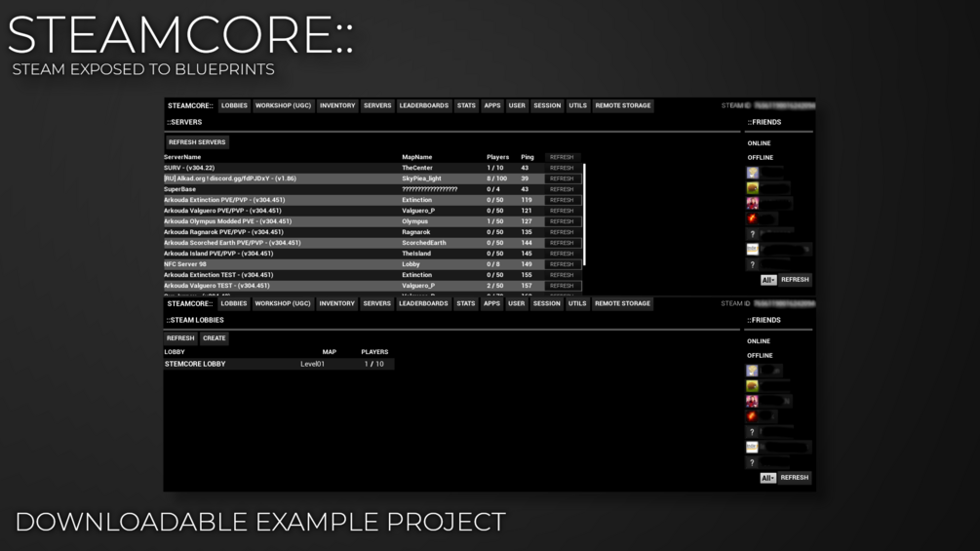The width and height of the screenshot is (980, 551).
Task: Open Stats tab in lower Lobbies panel
Action: pyautogui.click(x=466, y=303)
